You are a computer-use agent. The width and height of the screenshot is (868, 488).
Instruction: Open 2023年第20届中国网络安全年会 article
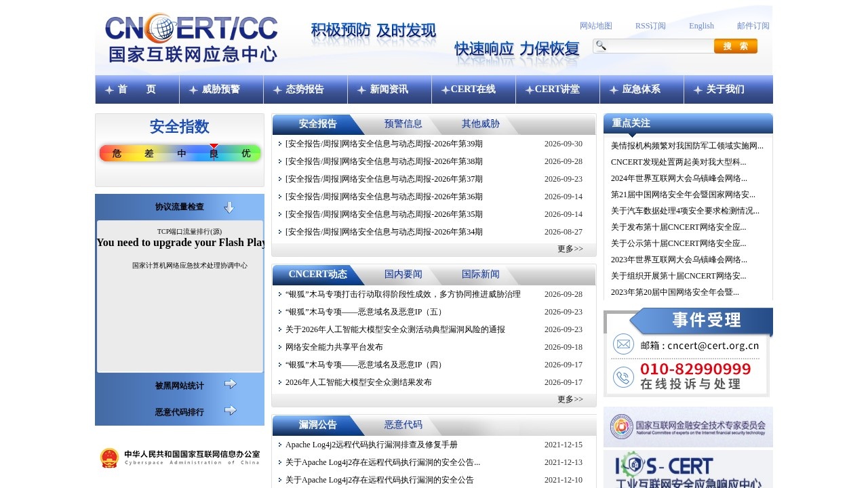[x=675, y=292]
